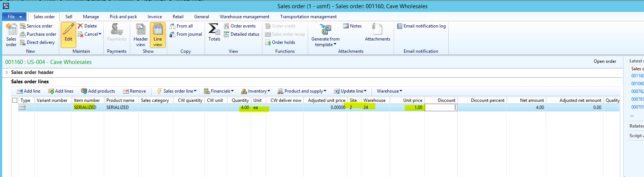Click Delete in Maintain group
Viewport: 644px width, 177px height.
(87, 26)
